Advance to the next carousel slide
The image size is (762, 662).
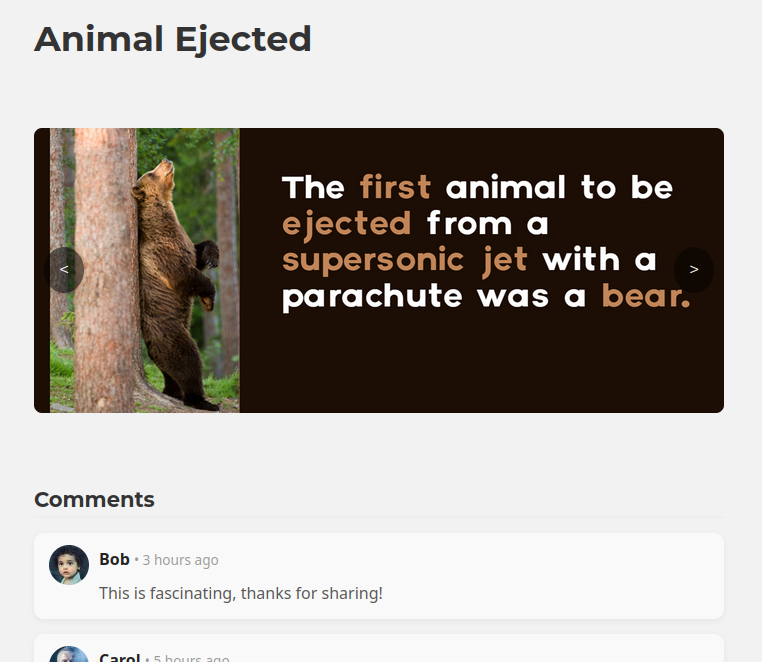[x=693, y=270]
